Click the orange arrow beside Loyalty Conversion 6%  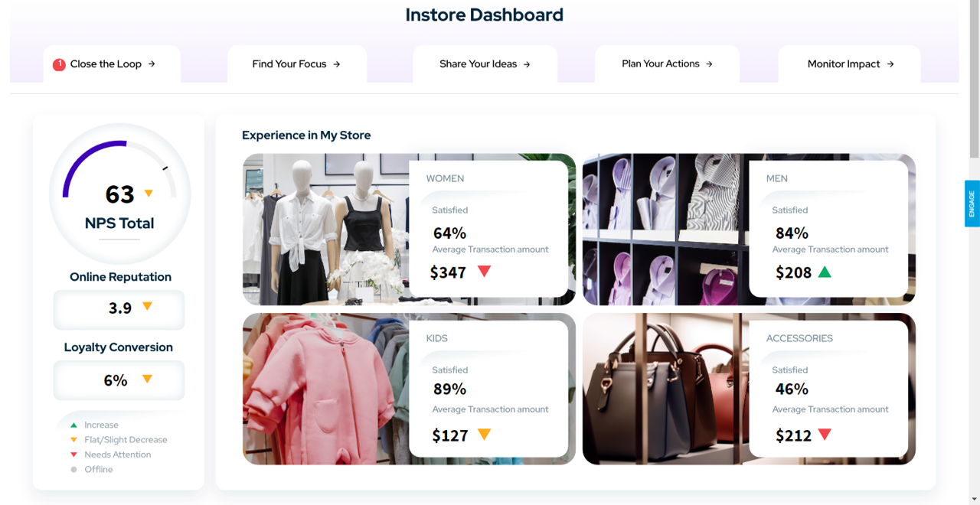click(148, 379)
